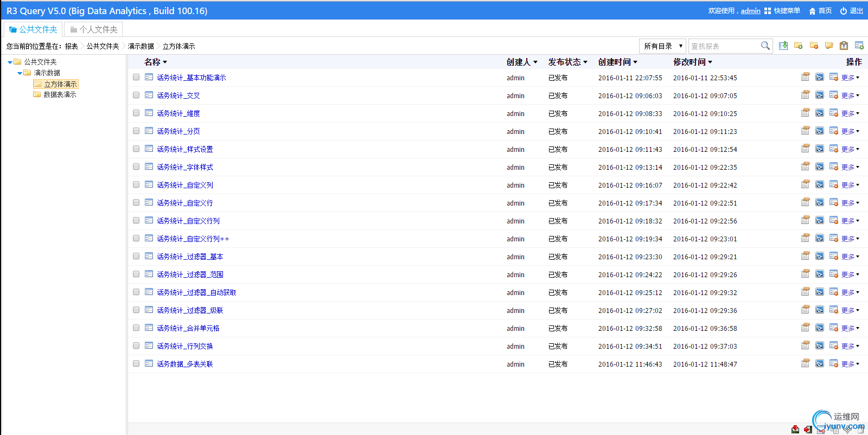Check the box for 话务统计_分页
This screenshot has width=868, height=435.
click(136, 131)
